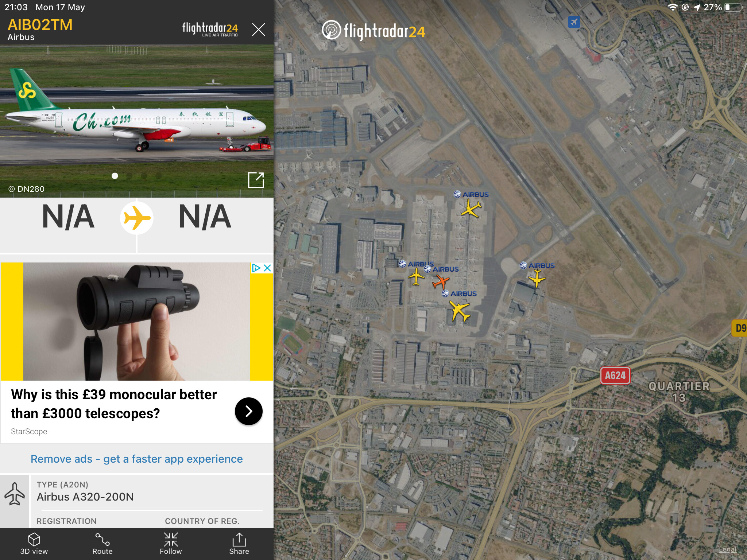The height and width of the screenshot is (560, 747).
Task: Select the orange highlighted aircraft on map
Action: [441, 281]
